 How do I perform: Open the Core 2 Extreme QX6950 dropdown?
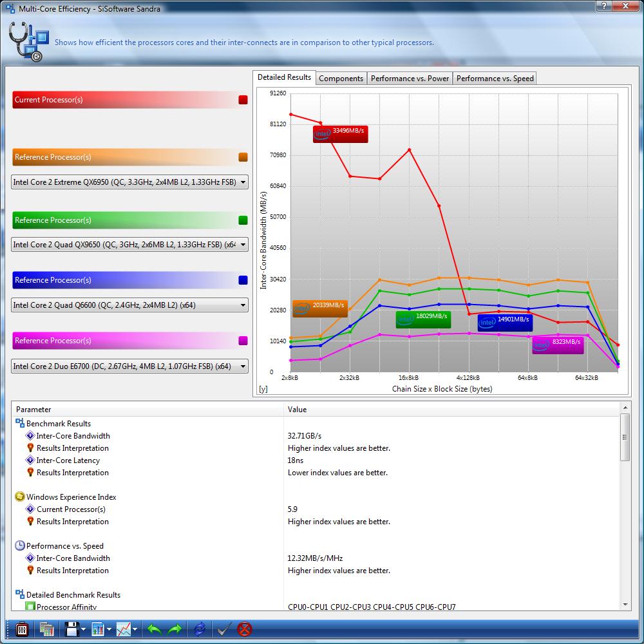(130, 182)
